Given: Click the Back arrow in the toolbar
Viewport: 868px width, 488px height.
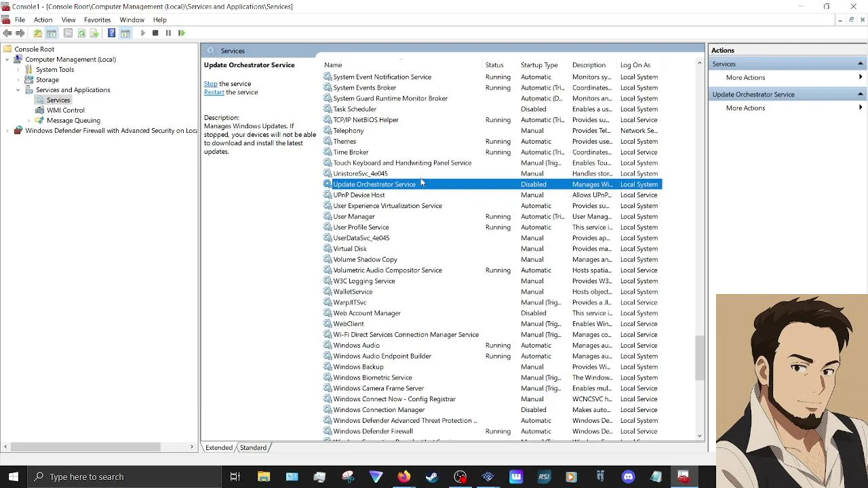Looking at the screenshot, I should click(7, 33).
